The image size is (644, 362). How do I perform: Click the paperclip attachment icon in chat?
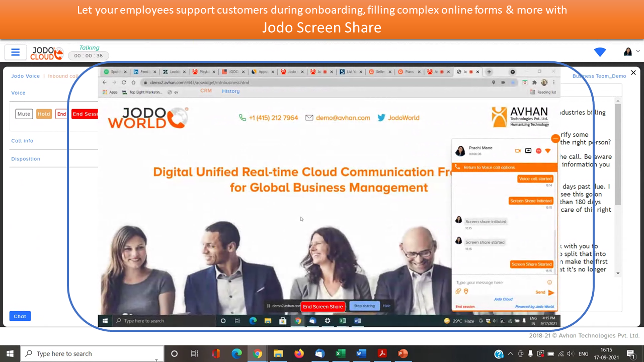(x=458, y=292)
